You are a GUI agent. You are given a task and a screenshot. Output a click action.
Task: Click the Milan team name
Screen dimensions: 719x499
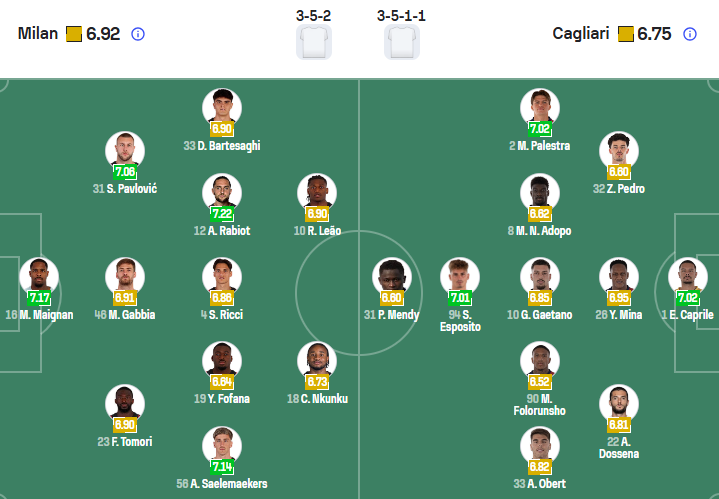[38, 33]
